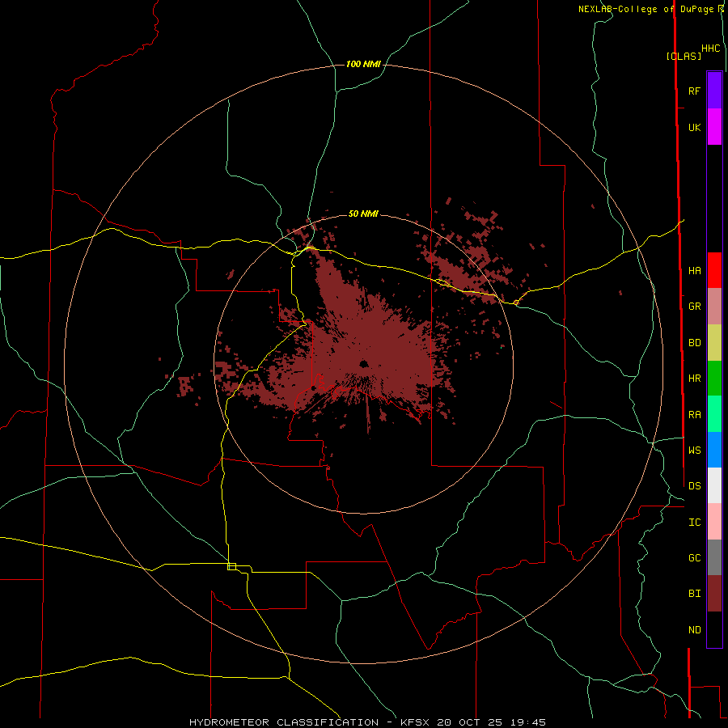Click the BD legend label
The image size is (728, 728).
coord(694,343)
